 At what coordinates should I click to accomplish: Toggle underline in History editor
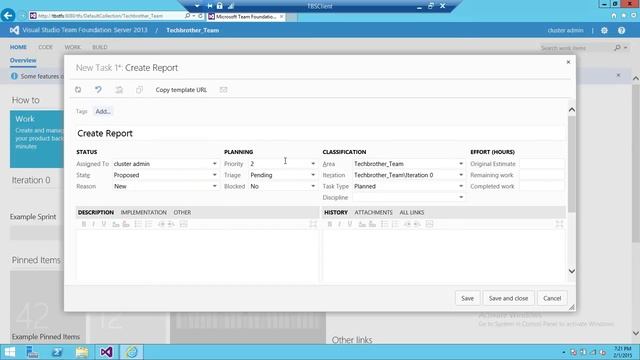coord(350,224)
